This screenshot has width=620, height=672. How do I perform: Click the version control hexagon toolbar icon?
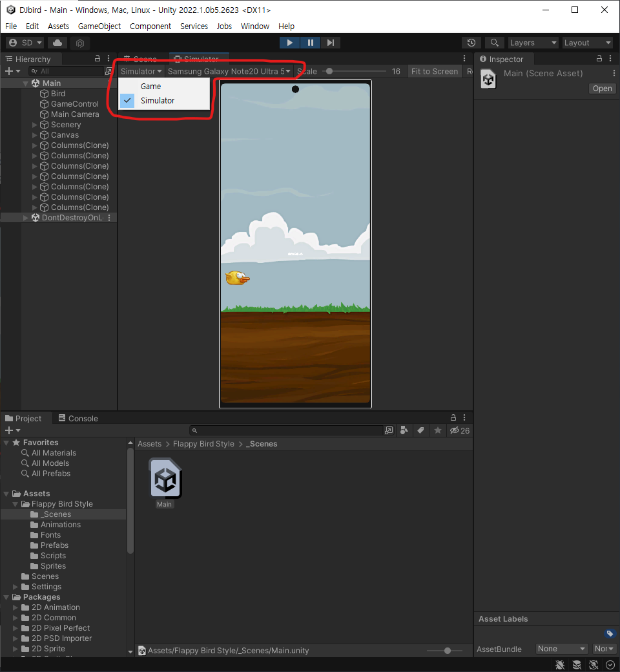tap(79, 43)
